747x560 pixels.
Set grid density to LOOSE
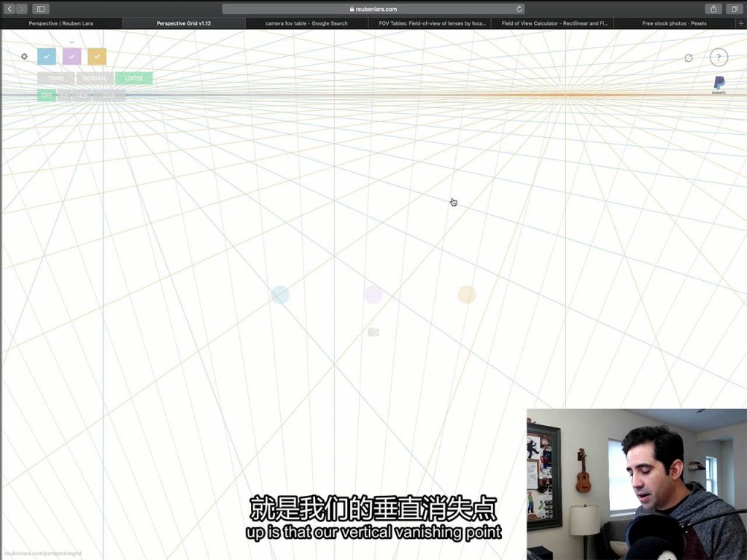point(134,78)
